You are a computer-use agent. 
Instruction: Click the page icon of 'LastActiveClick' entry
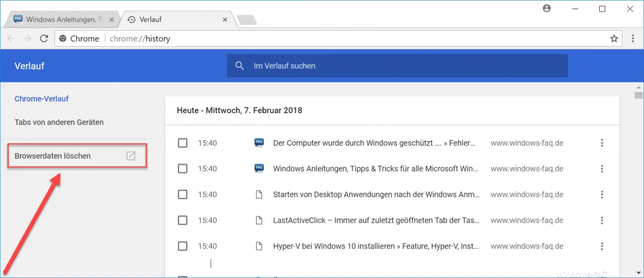pos(259,220)
